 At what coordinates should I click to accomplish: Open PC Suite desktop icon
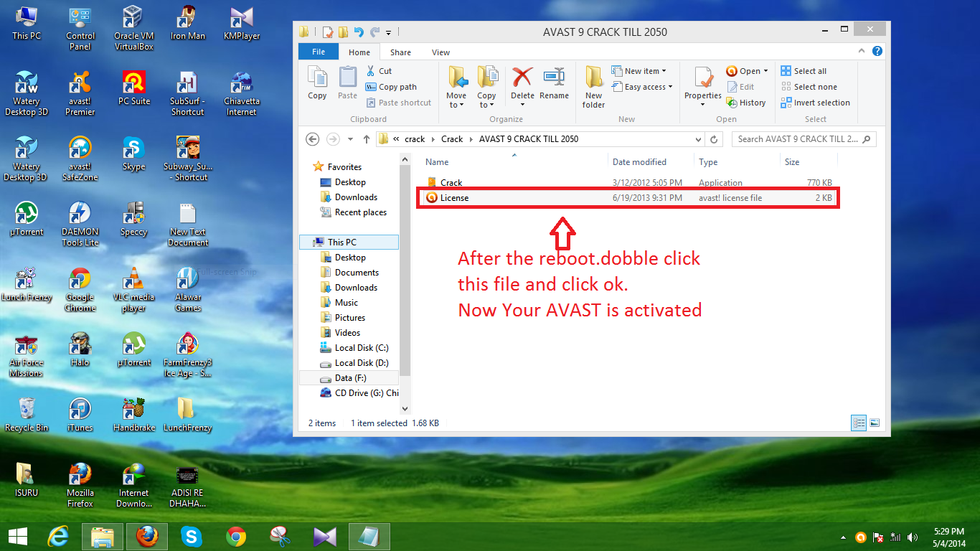[x=134, y=88]
